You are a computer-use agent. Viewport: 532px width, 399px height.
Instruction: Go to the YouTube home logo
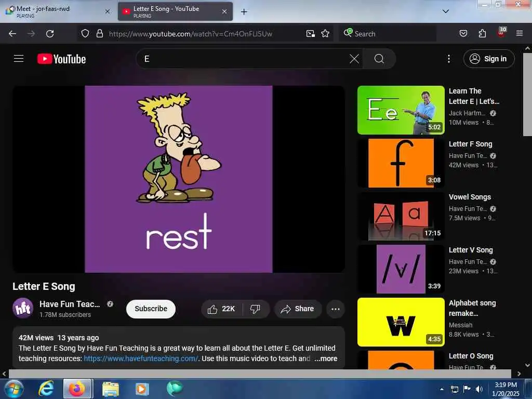point(61,59)
